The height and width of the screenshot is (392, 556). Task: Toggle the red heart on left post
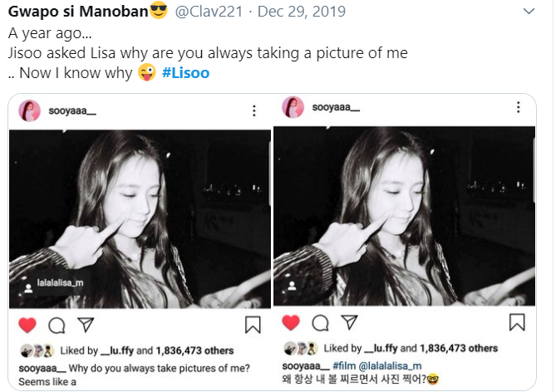tap(27, 325)
